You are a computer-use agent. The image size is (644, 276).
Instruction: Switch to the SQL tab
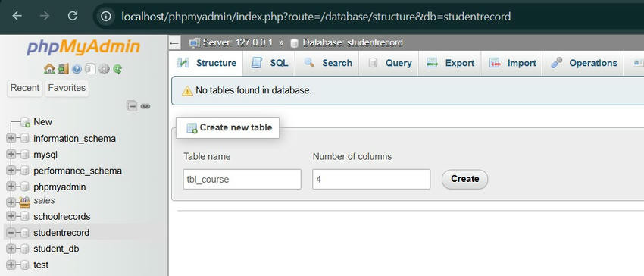[x=269, y=63]
